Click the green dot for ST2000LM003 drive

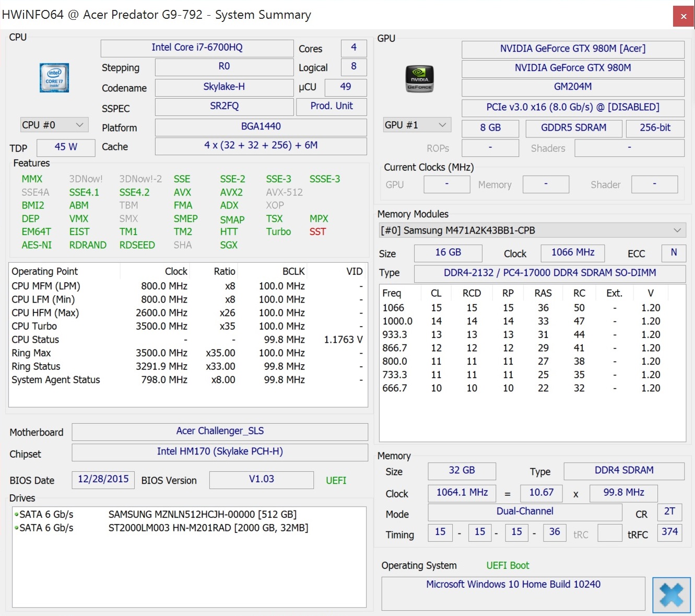point(17,528)
